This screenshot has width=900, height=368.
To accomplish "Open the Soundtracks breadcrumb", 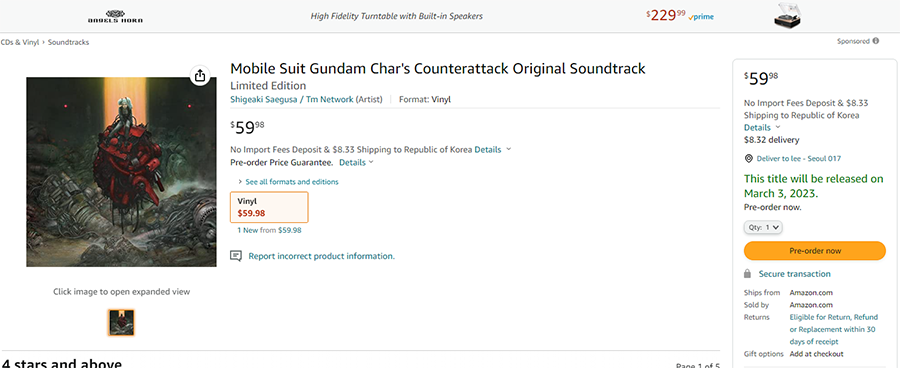I will pos(68,42).
